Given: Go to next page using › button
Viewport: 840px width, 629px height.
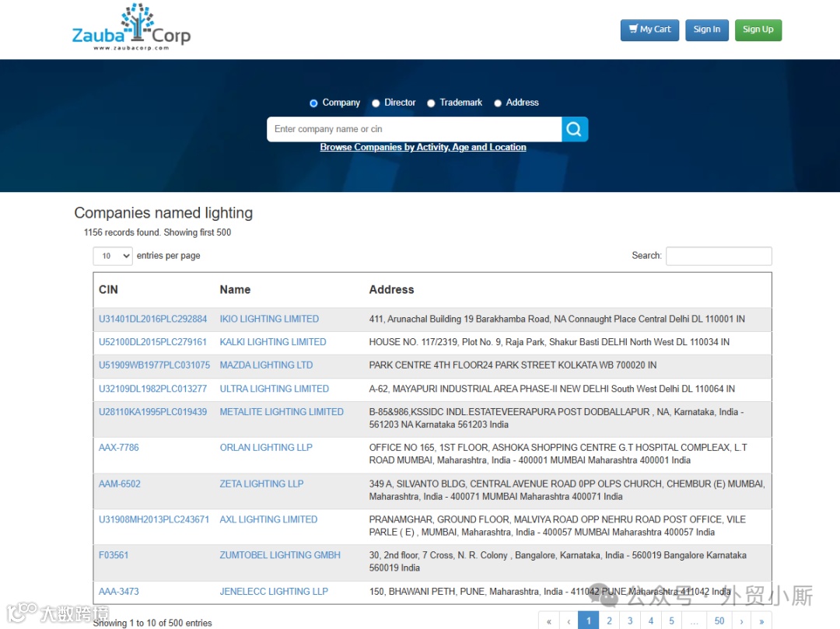Looking at the screenshot, I should pos(741,621).
